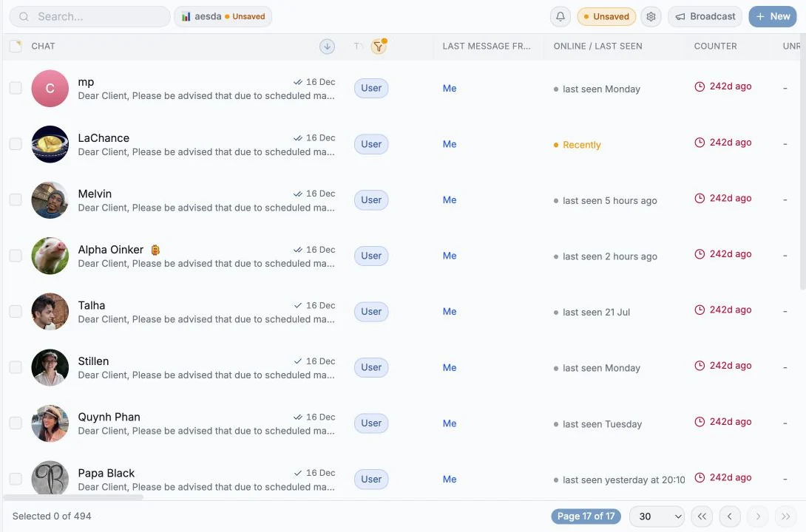Click User tag in mp row
The width and height of the screenshot is (806, 532).
pos(371,89)
